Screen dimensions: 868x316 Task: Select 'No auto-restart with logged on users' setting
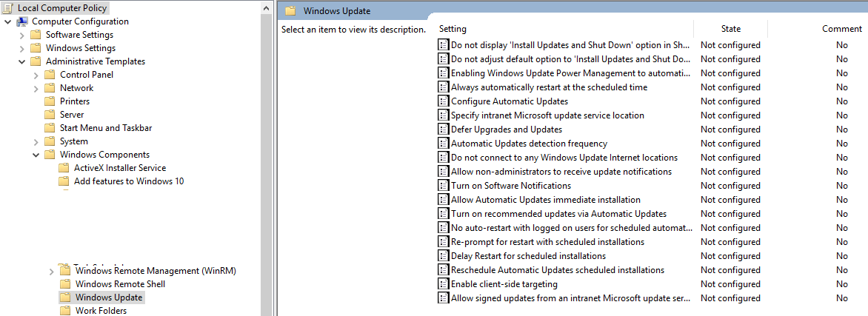[571, 227]
